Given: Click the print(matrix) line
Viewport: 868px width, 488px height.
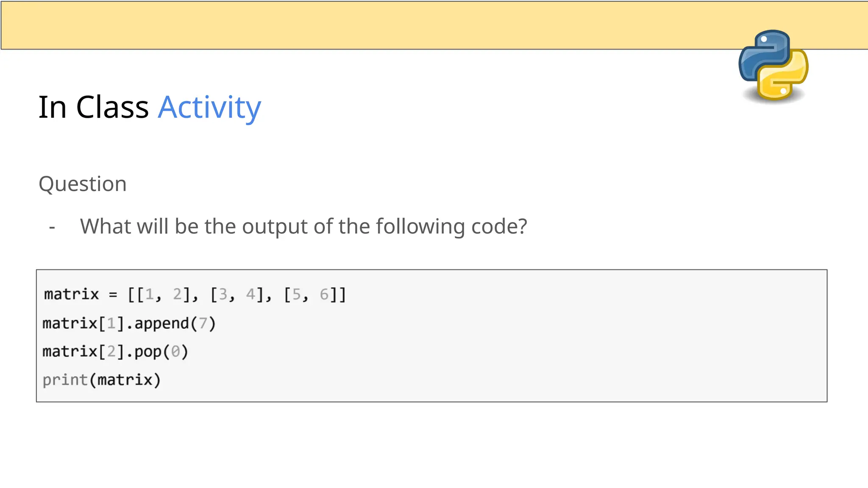Looking at the screenshot, I should pyautogui.click(x=102, y=380).
